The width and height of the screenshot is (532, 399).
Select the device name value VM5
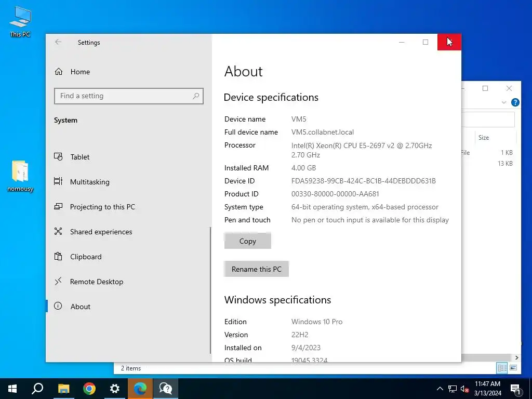[299, 119]
